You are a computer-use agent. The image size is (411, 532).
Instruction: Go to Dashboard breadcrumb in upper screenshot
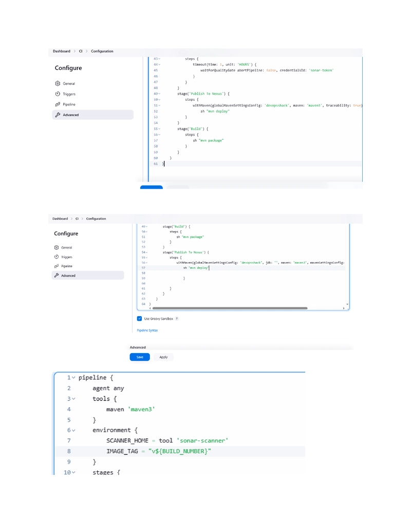pos(61,51)
